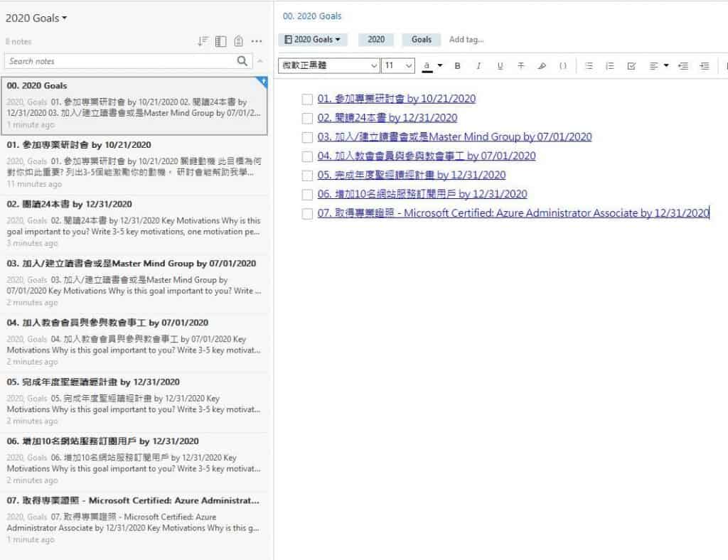The image size is (728, 560).
Task: Check off goal 07 Azure Administrator Associate
Action: [307, 214]
